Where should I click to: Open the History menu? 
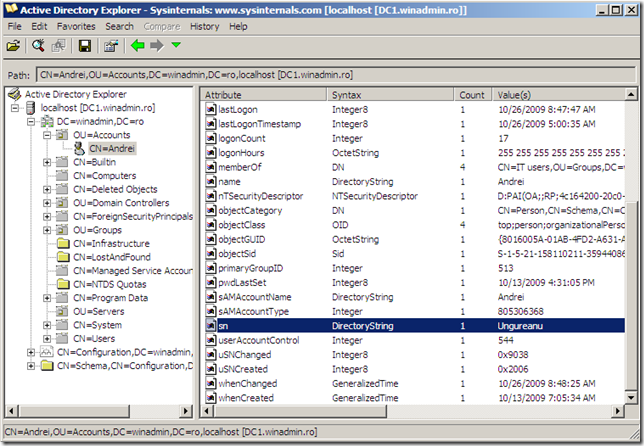click(205, 26)
